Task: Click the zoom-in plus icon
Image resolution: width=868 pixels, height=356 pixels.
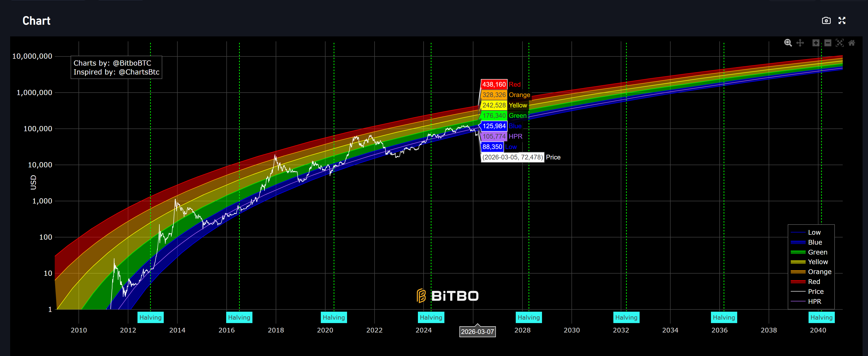Action: pyautogui.click(x=816, y=43)
